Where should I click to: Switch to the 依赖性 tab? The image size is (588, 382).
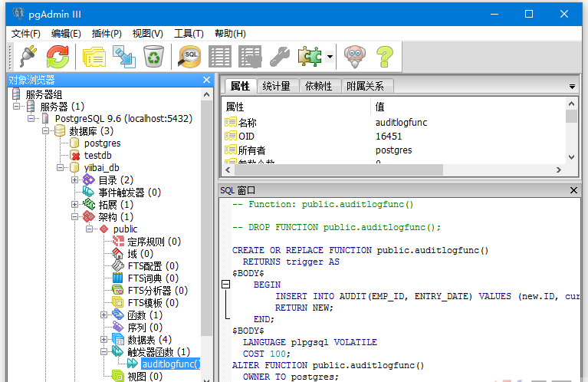(318, 86)
